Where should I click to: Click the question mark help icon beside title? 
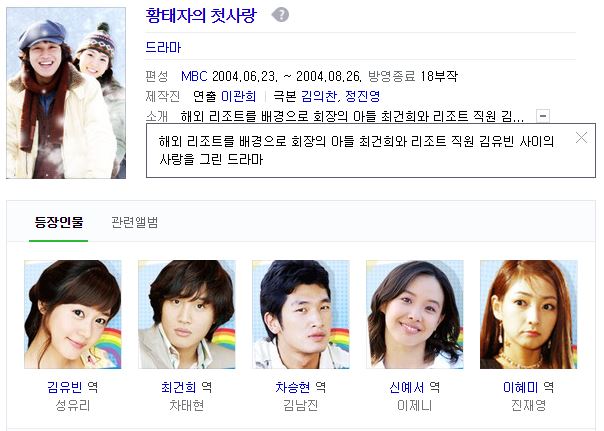pos(280,15)
